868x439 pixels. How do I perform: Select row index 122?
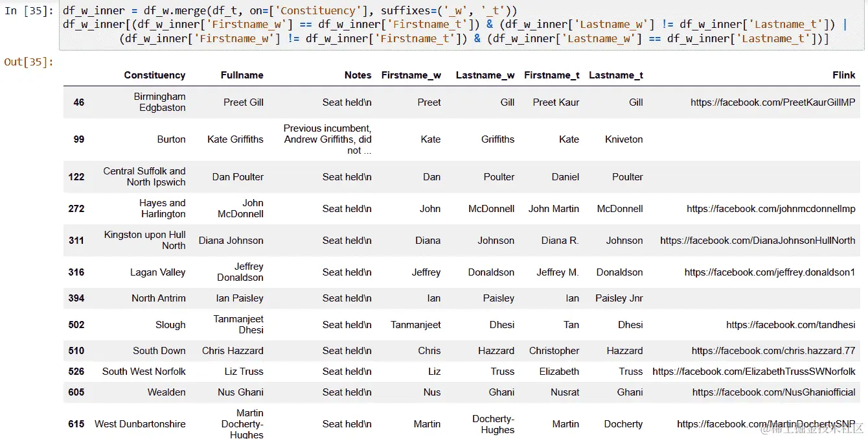(x=76, y=177)
